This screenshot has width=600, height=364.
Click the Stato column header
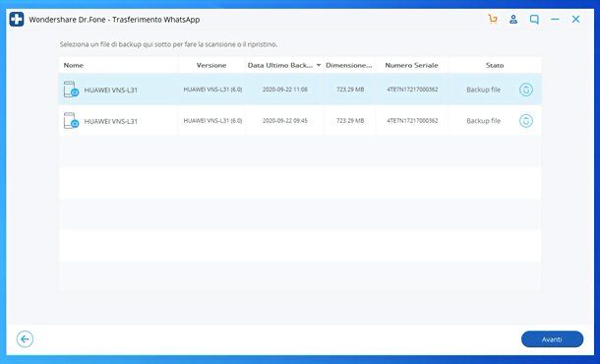495,65
